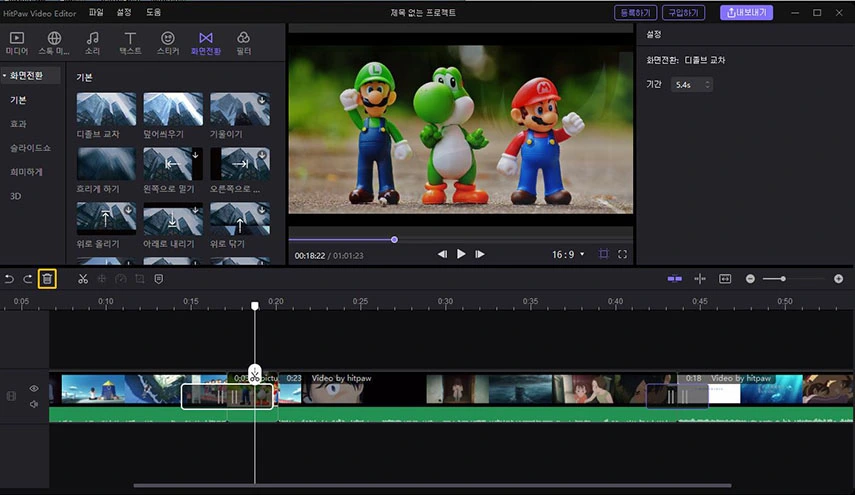Image resolution: width=855 pixels, height=495 pixels.
Task: Select the 위로 올리기 transition thumbnail
Action: [106, 219]
